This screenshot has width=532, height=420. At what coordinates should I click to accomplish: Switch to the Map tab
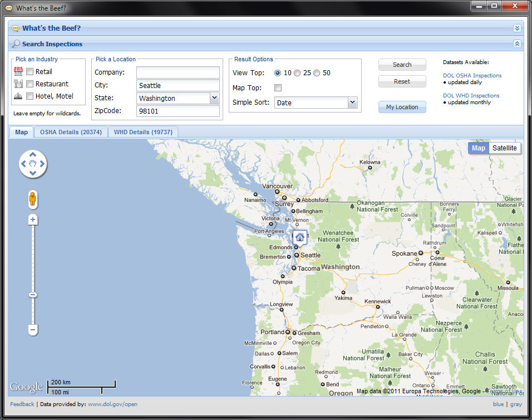pyautogui.click(x=21, y=132)
